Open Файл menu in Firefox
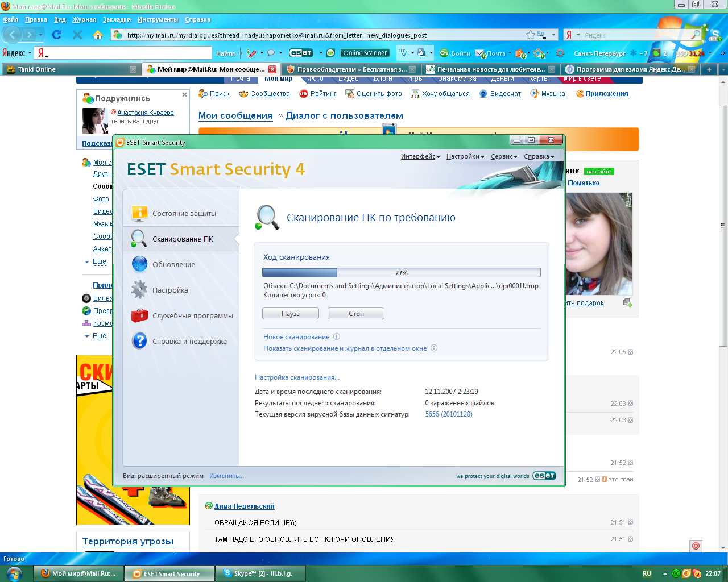Viewport: 728px width, 582px height. tap(11, 19)
